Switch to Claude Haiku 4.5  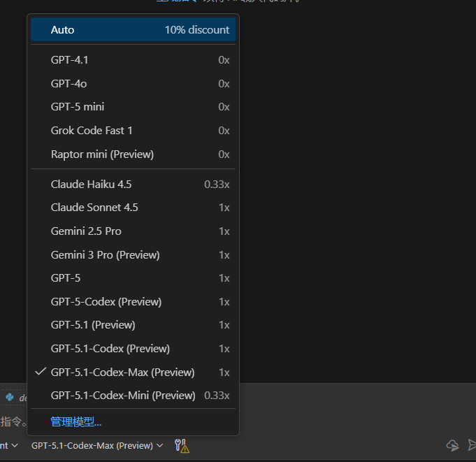(x=133, y=185)
